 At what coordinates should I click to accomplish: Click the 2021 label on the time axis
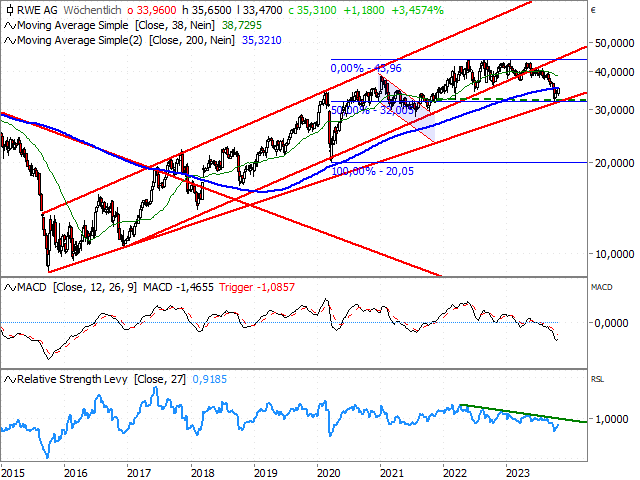pos(392,473)
